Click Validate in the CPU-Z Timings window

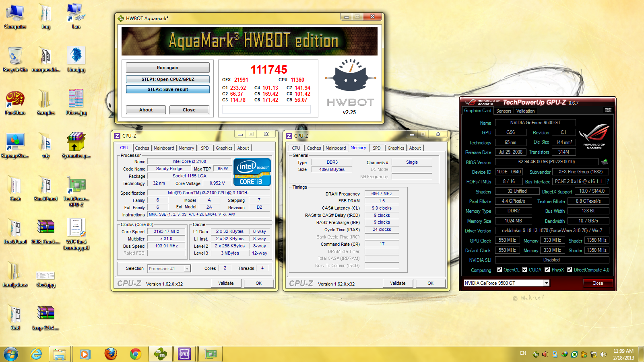[398, 283]
